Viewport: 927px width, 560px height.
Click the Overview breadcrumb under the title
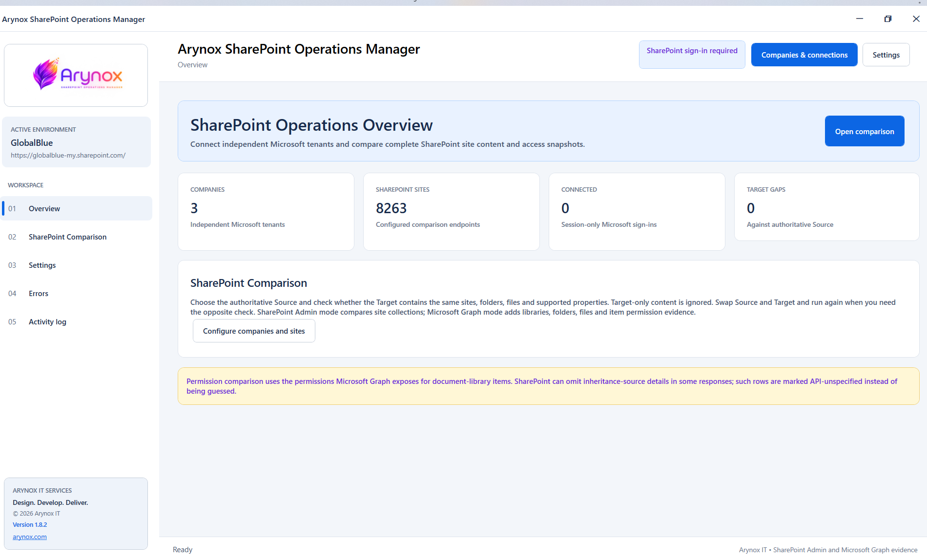(192, 65)
